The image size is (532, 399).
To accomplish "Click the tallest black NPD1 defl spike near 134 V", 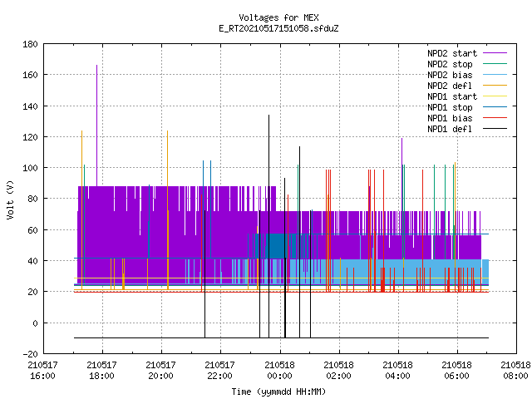I will coord(269,226).
